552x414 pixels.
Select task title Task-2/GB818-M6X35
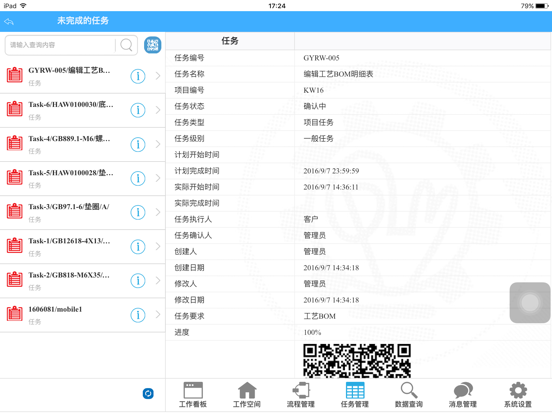(x=69, y=275)
